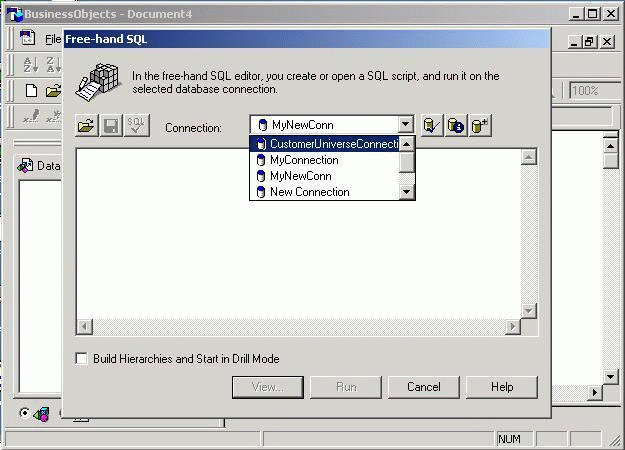Choose MyNewConn in the dropdown list
Image resolution: width=625 pixels, height=450 pixels.
pos(324,176)
